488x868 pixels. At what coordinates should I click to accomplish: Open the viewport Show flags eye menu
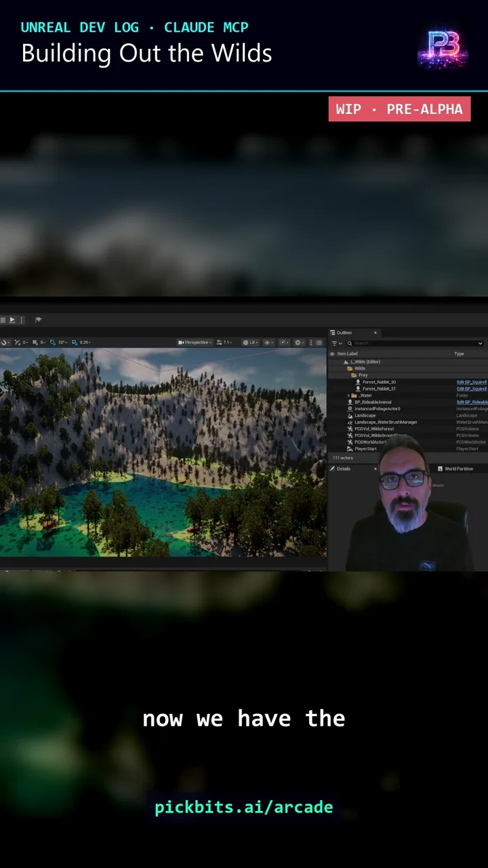pos(269,342)
